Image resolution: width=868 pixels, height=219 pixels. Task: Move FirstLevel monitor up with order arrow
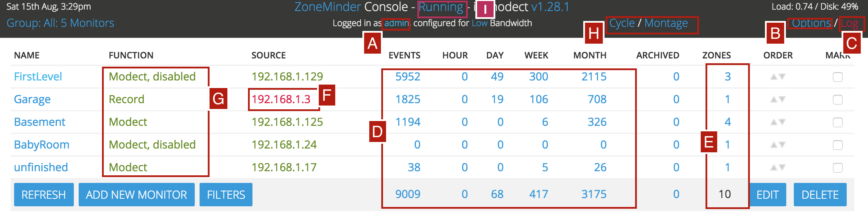[x=774, y=77]
